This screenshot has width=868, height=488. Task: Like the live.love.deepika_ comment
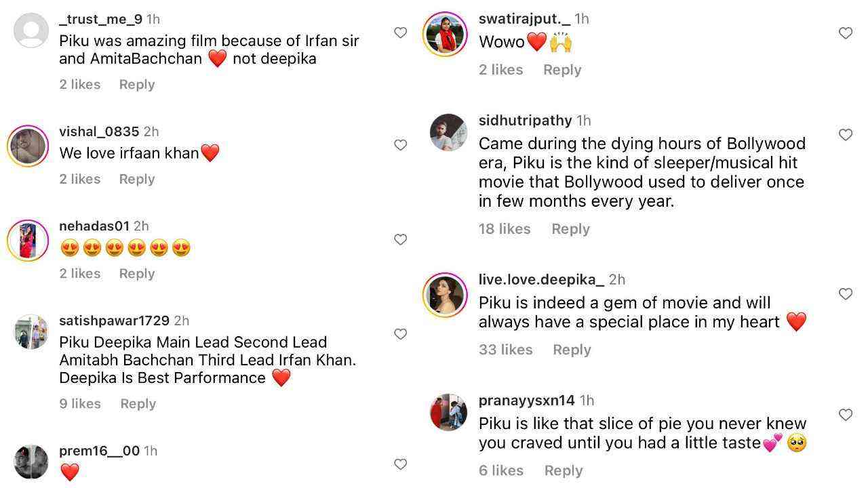point(845,294)
